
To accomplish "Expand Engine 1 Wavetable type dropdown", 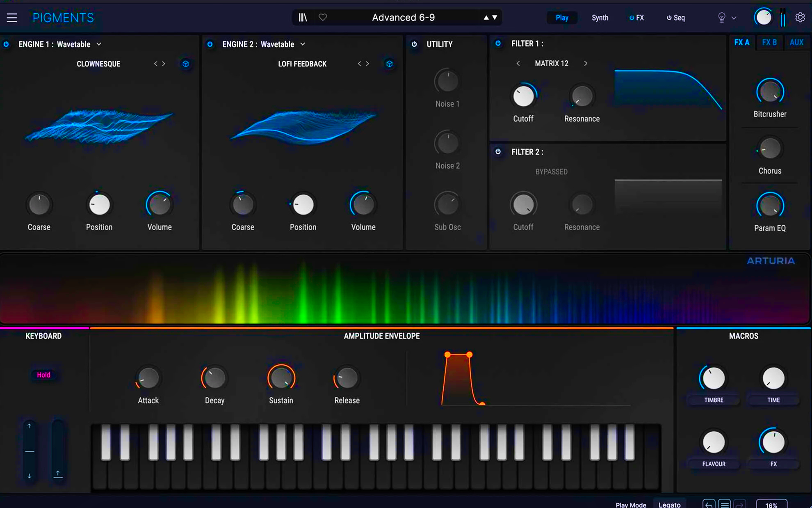I will pos(99,44).
